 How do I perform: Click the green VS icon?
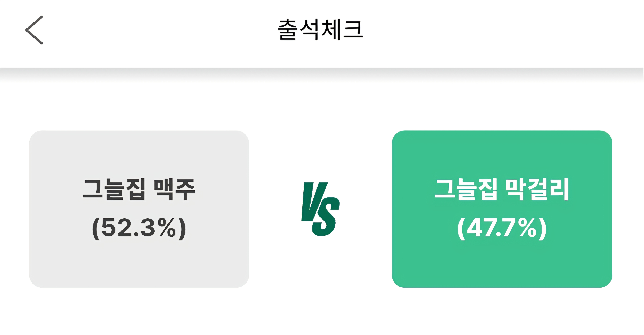point(320,209)
